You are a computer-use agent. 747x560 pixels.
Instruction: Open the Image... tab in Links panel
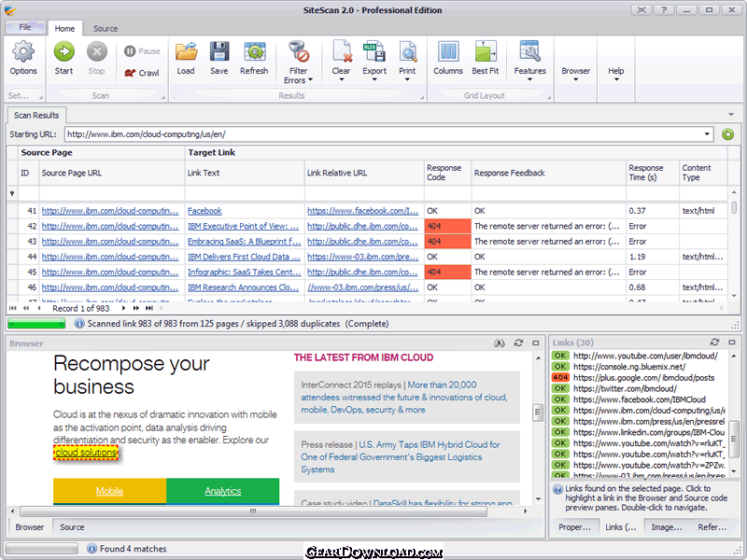(x=667, y=527)
